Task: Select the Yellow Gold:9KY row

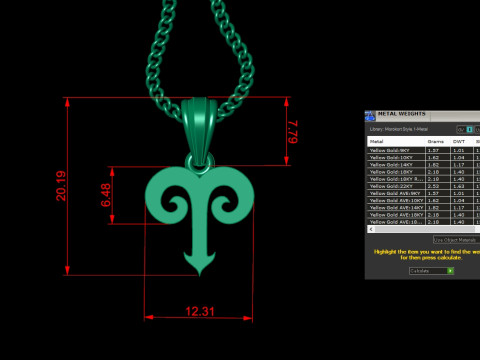Action: click(x=423, y=150)
